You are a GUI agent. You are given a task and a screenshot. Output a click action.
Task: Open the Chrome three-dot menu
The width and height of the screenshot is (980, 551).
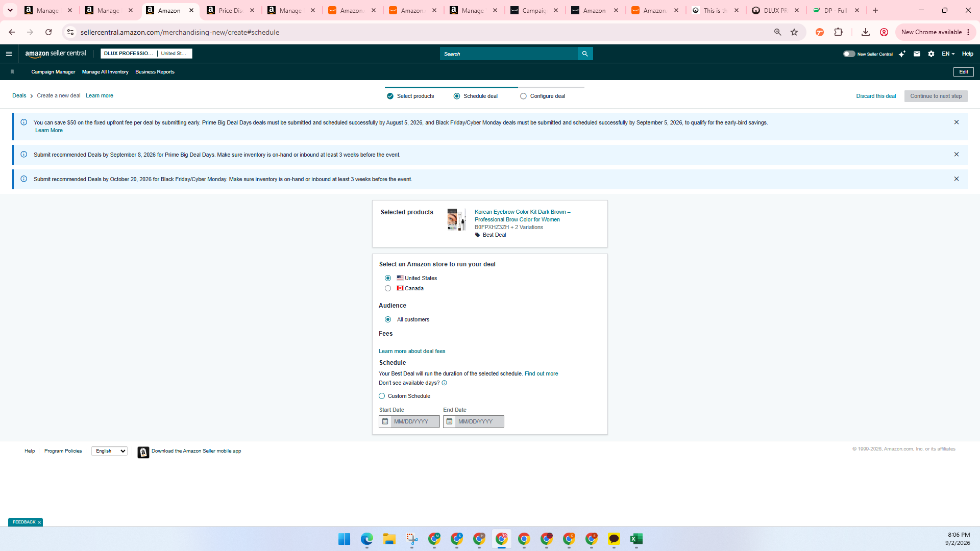pyautogui.click(x=968, y=32)
